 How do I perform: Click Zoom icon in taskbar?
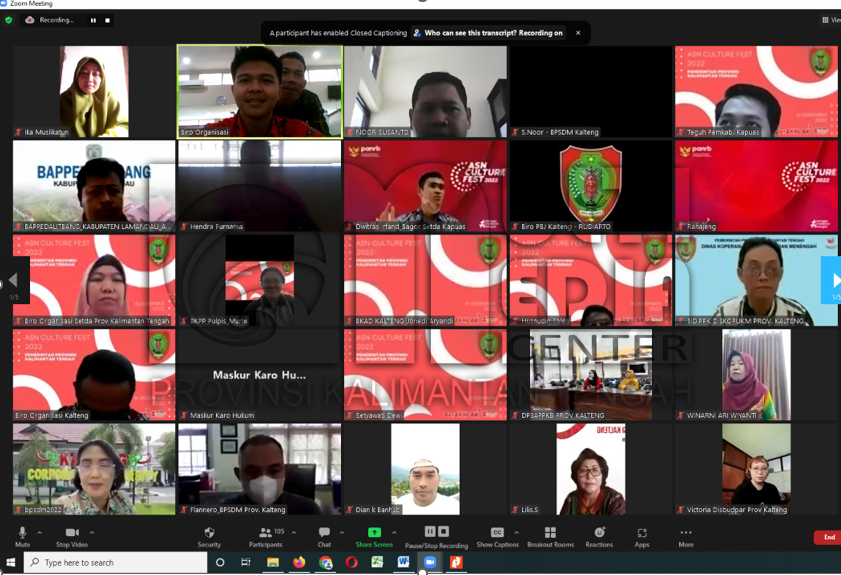430,562
